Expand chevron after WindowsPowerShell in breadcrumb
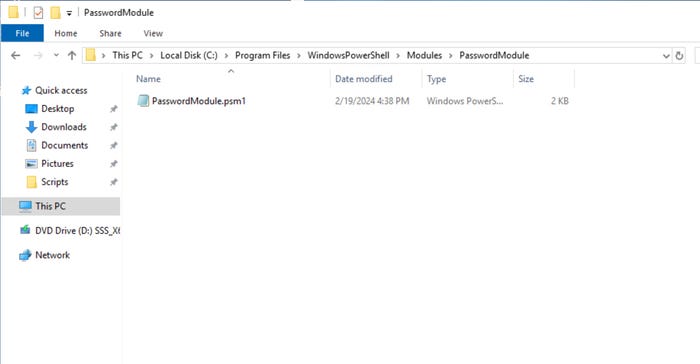This screenshot has height=364, width=700. pyautogui.click(x=398, y=56)
